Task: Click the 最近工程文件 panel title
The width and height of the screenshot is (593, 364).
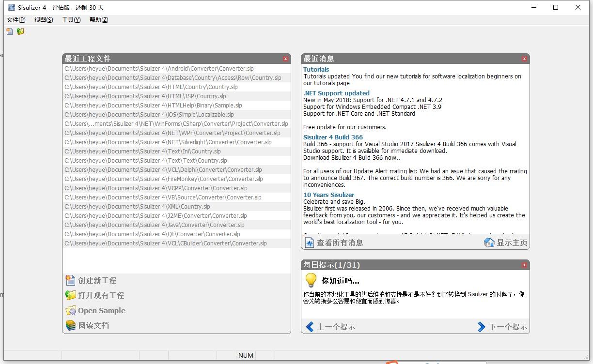Action: (x=88, y=59)
